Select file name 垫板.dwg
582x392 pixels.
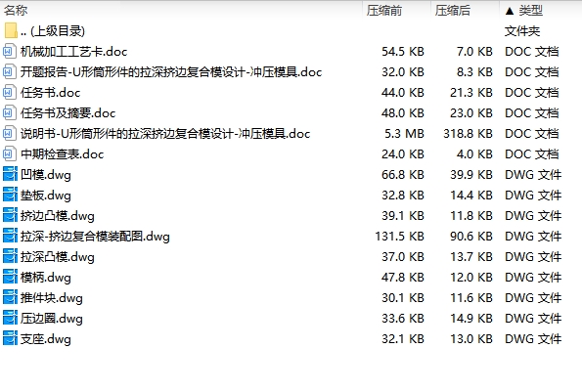(x=46, y=196)
